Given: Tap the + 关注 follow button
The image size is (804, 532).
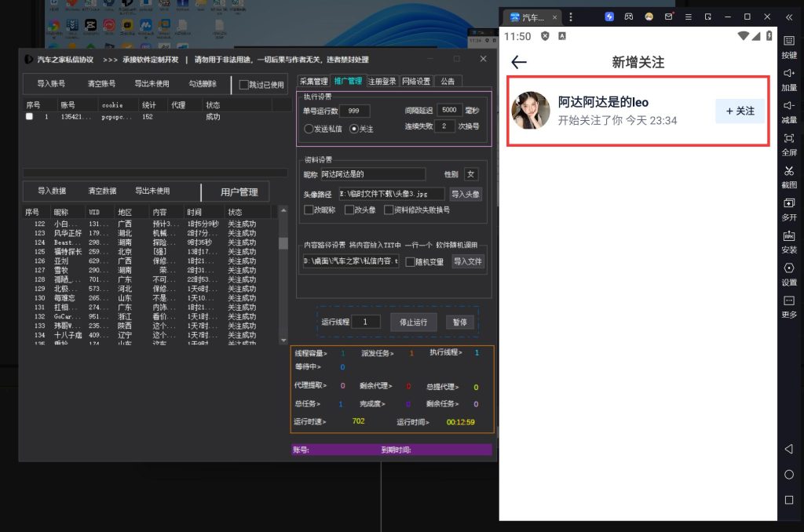Looking at the screenshot, I should (740, 111).
